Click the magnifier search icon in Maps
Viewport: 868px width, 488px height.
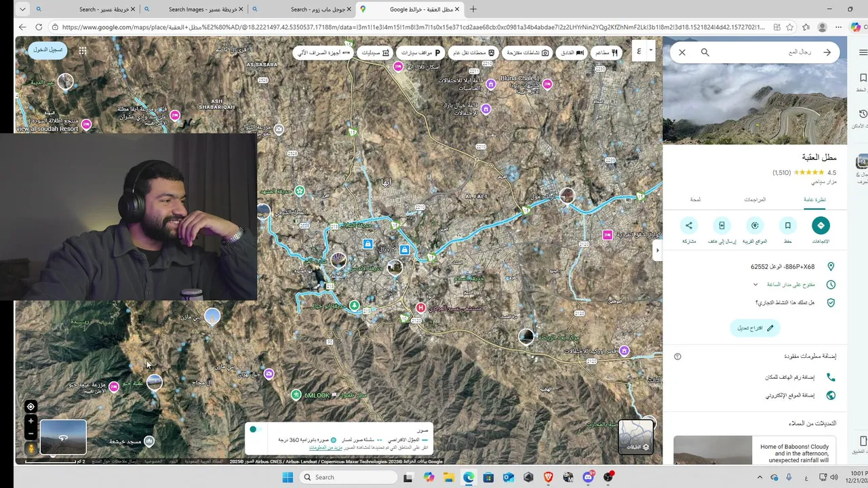click(705, 52)
